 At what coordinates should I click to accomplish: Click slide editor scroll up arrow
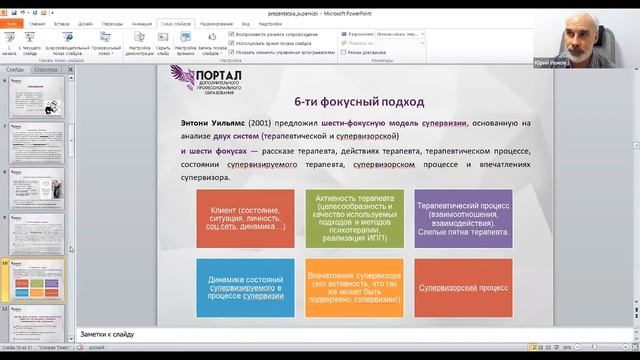(636, 69)
